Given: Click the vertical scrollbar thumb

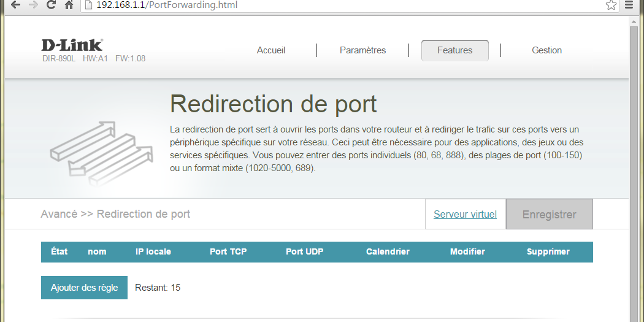Looking at the screenshot, I should 634,172.
